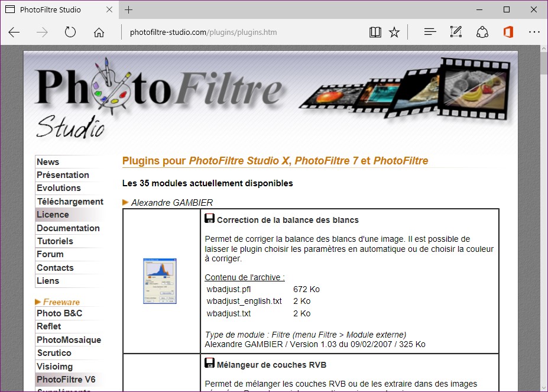The width and height of the screenshot is (548, 392).
Task: Click the Mélangeur de couches RVB title
Action: tap(271, 365)
